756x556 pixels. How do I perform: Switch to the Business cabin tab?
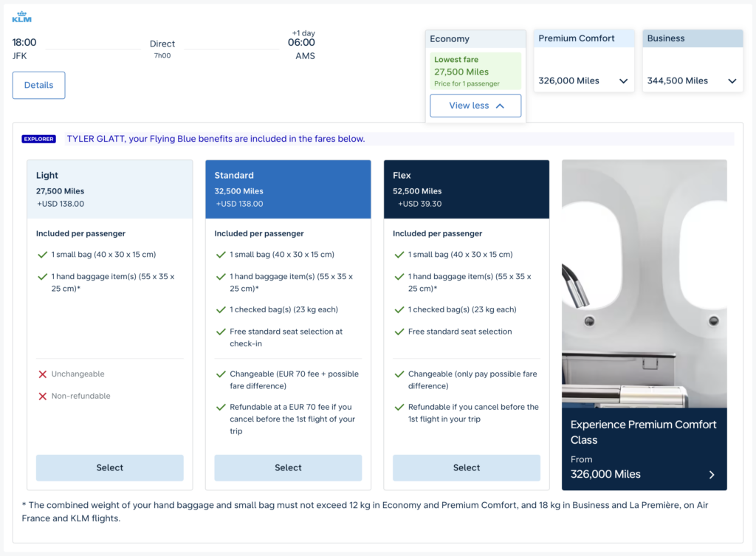pos(693,38)
